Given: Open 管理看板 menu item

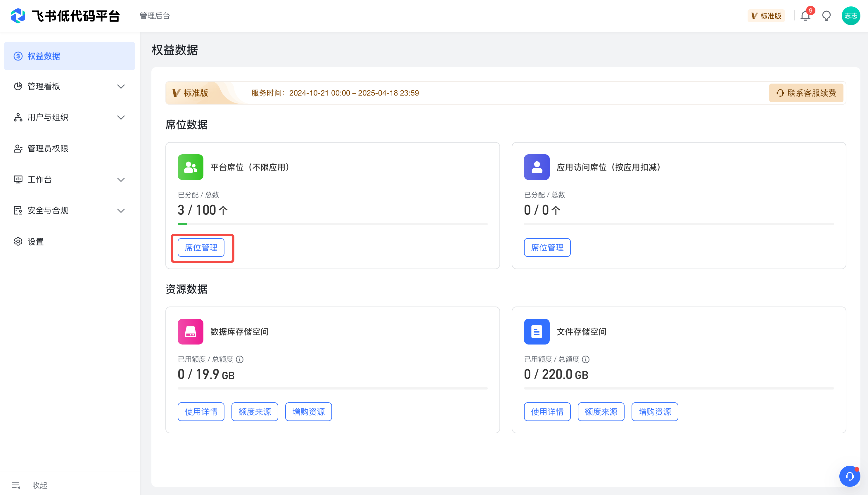Looking at the screenshot, I should (69, 86).
